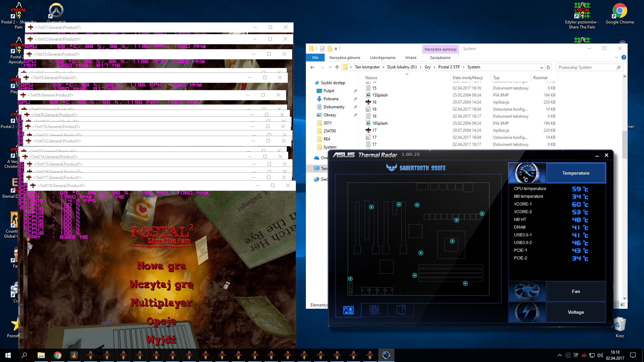
Task: Sort files by Data modyfikacji column
Action: click(468, 78)
